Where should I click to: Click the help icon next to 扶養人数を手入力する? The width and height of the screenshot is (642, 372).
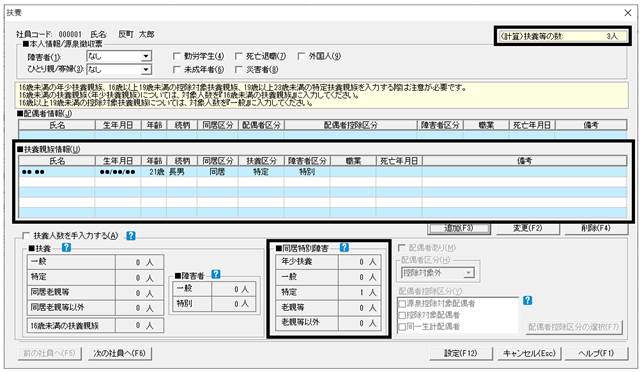pyautogui.click(x=131, y=236)
